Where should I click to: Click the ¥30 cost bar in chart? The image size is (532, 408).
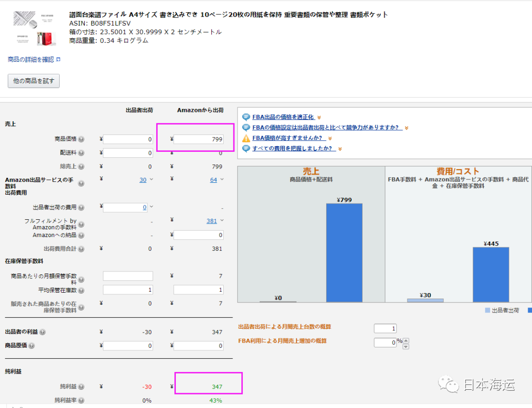425,301
